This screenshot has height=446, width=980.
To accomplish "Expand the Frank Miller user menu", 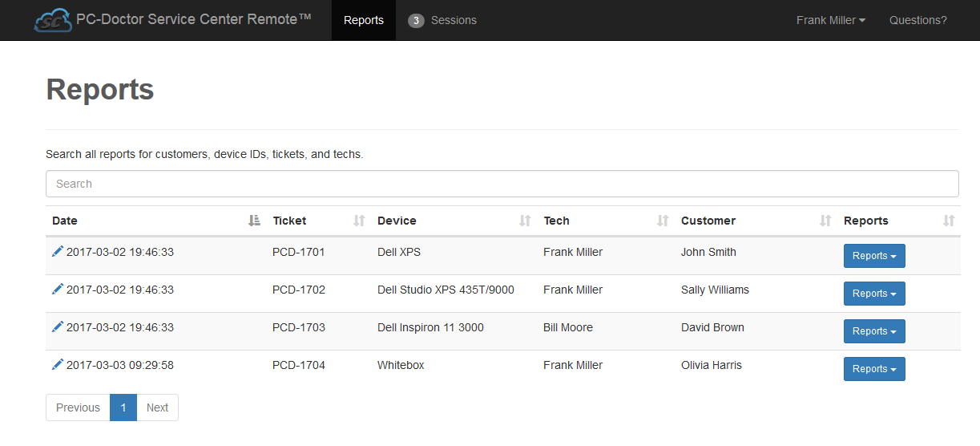I will [x=831, y=20].
